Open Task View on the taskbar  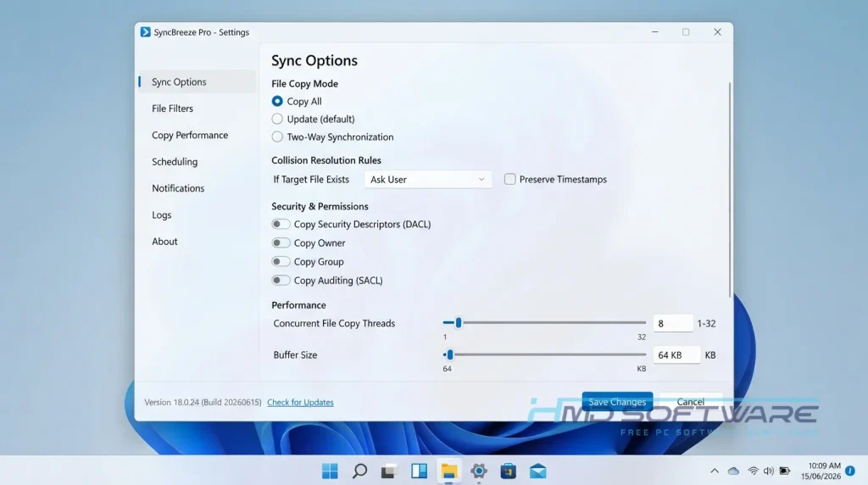389,471
